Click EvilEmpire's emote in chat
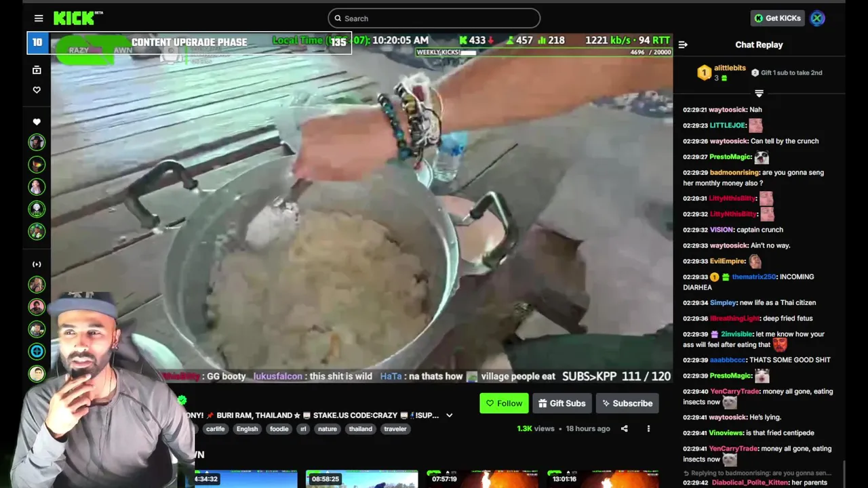Screen dimensions: 868x488 pos(755,261)
